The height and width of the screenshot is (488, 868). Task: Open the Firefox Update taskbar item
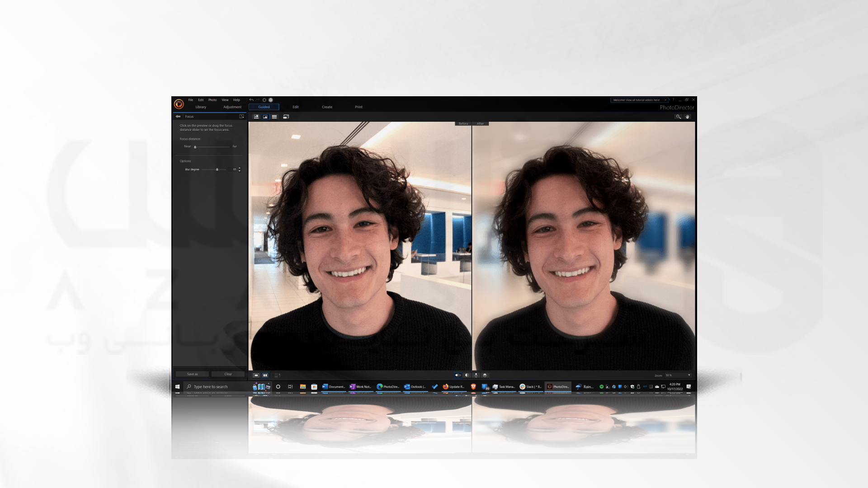453,387
